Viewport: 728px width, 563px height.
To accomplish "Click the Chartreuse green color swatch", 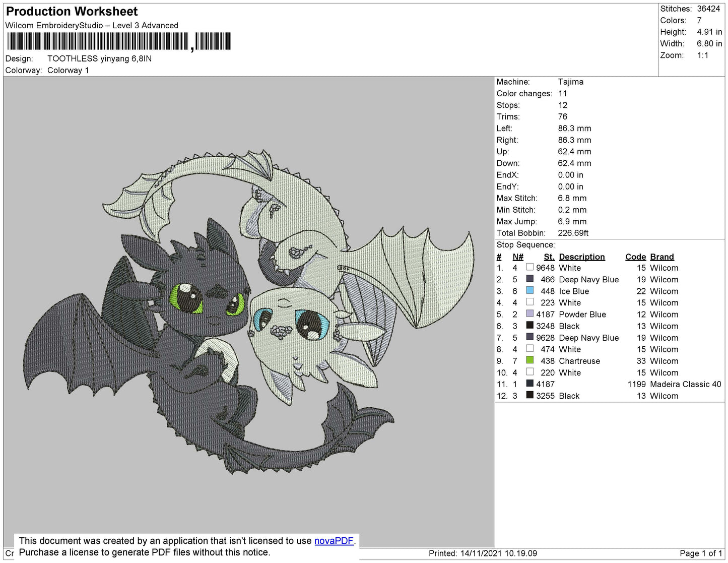I will pyautogui.click(x=530, y=360).
